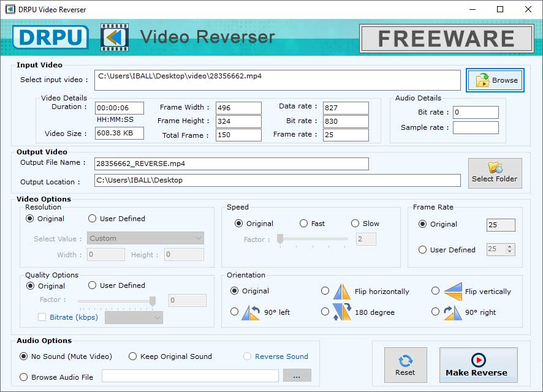The height and width of the screenshot is (392, 543).
Task: Click the 90° left rotation icon
Action: click(251, 312)
